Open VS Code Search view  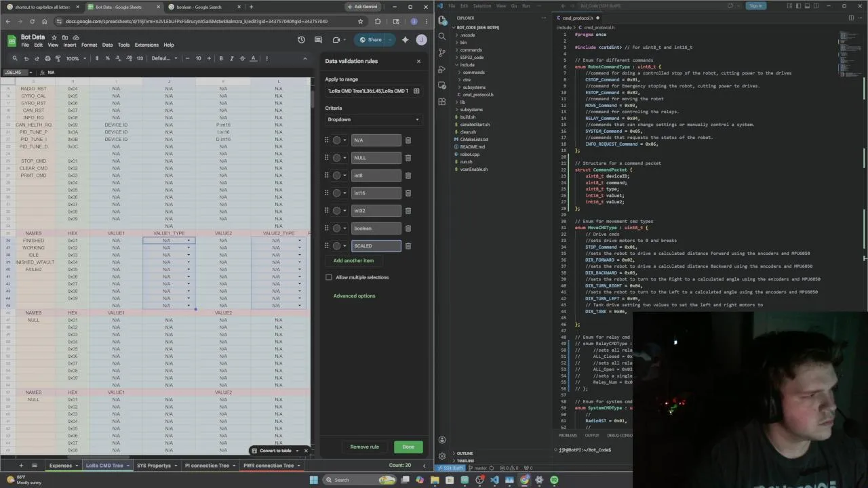point(442,37)
